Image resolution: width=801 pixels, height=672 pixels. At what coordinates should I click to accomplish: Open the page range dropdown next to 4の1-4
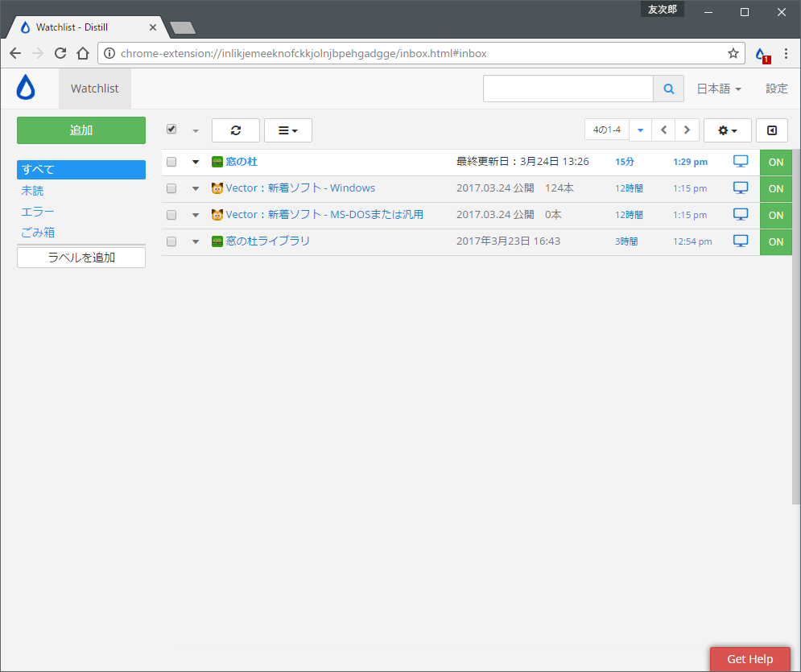point(640,130)
